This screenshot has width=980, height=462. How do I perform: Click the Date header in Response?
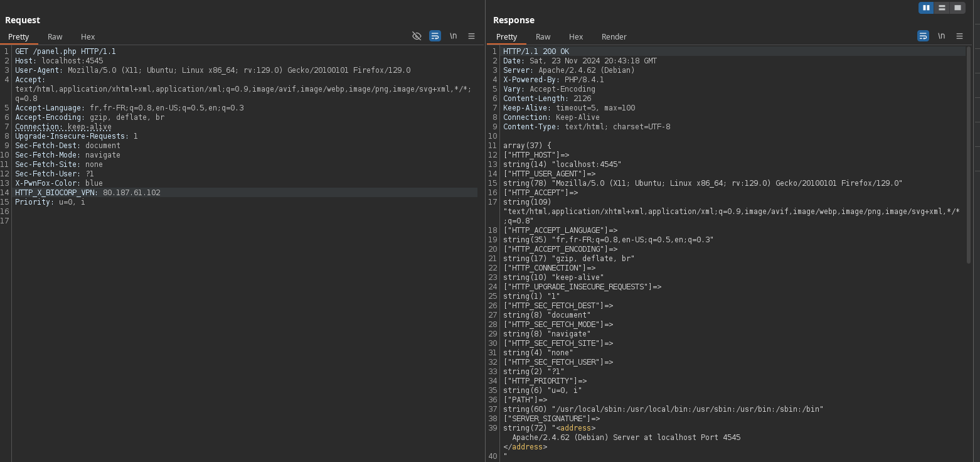[580, 61]
